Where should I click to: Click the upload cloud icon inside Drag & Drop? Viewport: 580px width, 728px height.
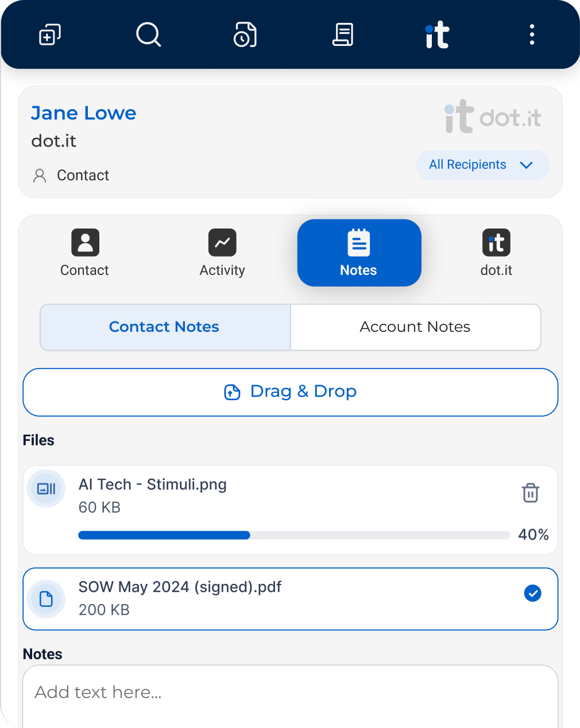pos(231,392)
